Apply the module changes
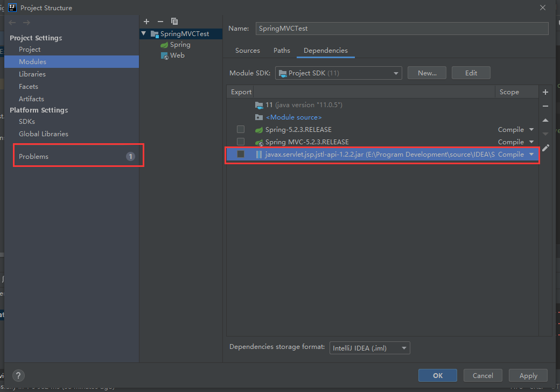The width and height of the screenshot is (560, 392). (528, 375)
